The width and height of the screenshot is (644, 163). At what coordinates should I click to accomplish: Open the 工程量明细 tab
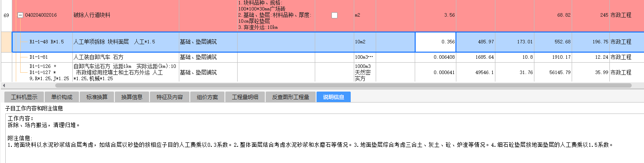coord(245,97)
